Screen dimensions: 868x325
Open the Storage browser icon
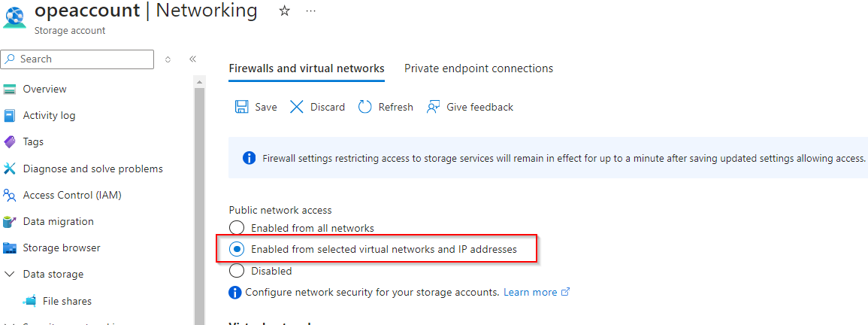tap(10, 248)
